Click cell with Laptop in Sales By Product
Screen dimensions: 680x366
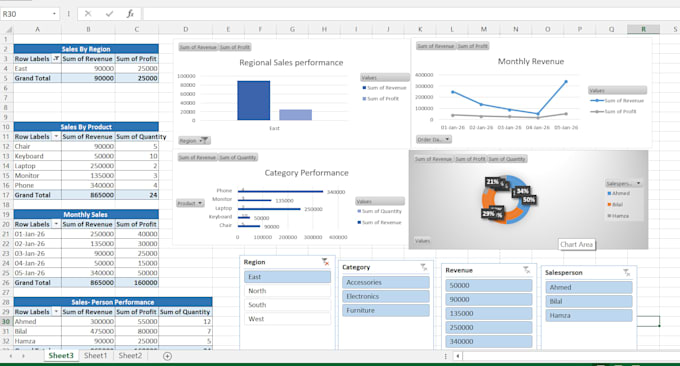[37, 166]
